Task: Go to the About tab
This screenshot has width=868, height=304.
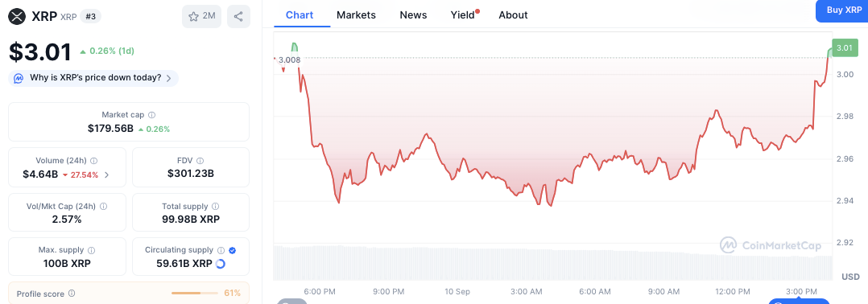Action: click(513, 15)
